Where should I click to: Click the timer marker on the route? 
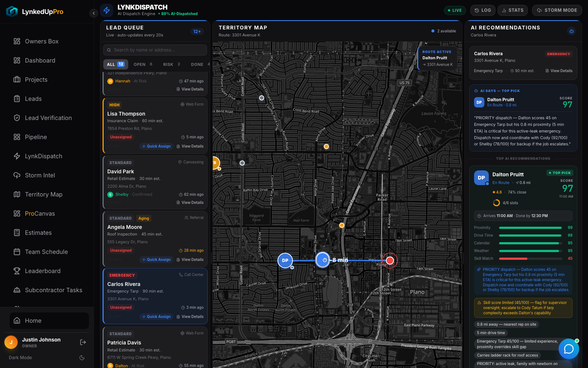(323, 260)
